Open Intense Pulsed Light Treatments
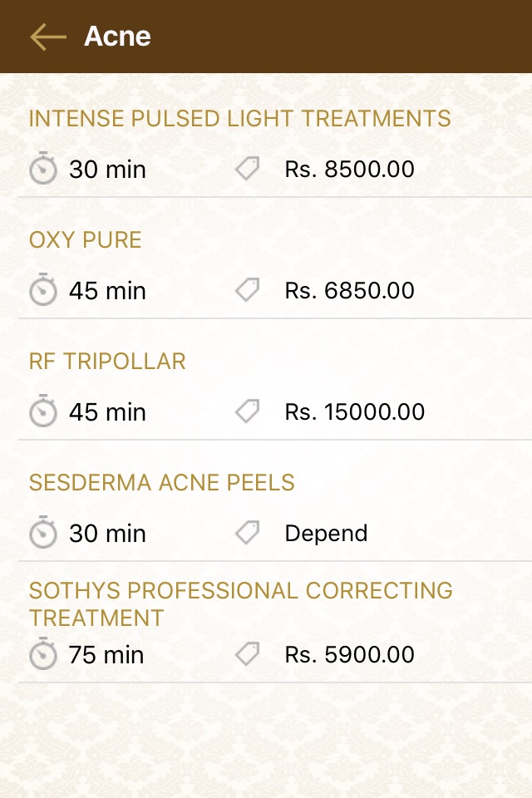The width and height of the screenshot is (532, 798). tap(239, 119)
